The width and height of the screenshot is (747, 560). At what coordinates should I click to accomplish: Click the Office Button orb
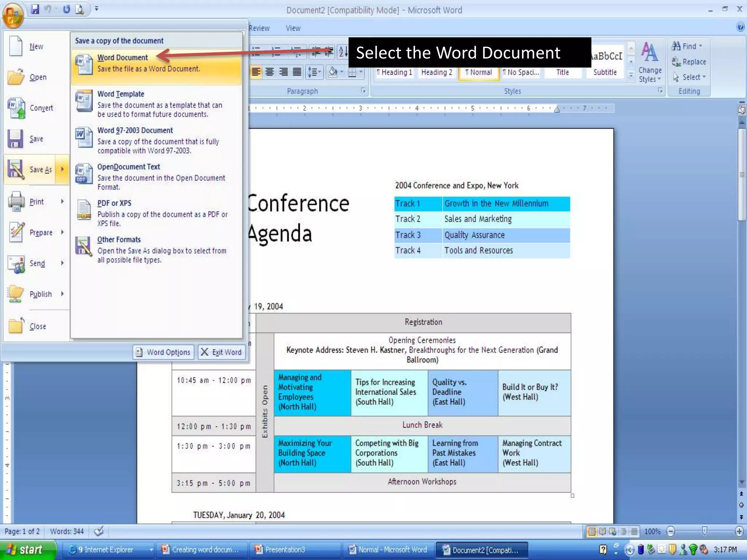(13, 16)
